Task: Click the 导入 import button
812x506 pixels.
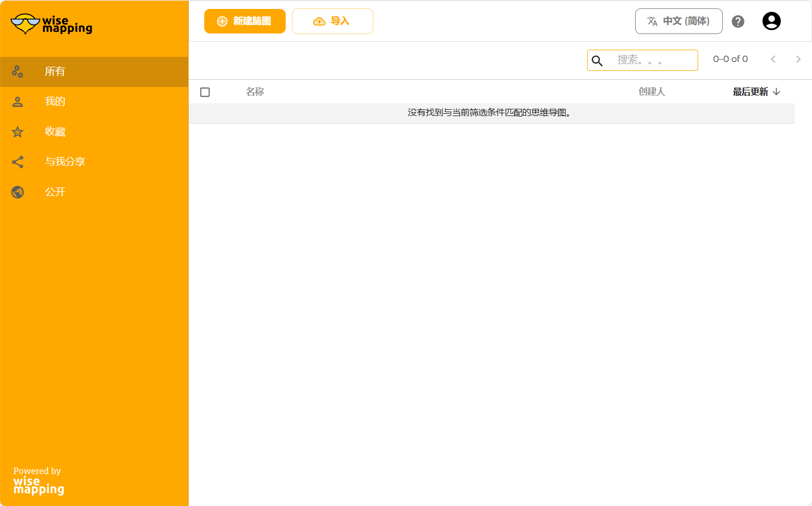Action: click(x=332, y=21)
